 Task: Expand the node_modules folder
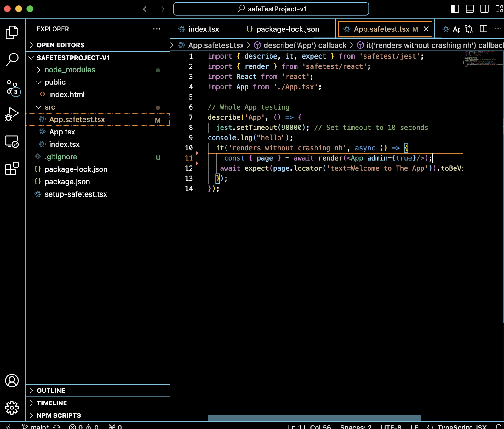[x=98, y=70]
